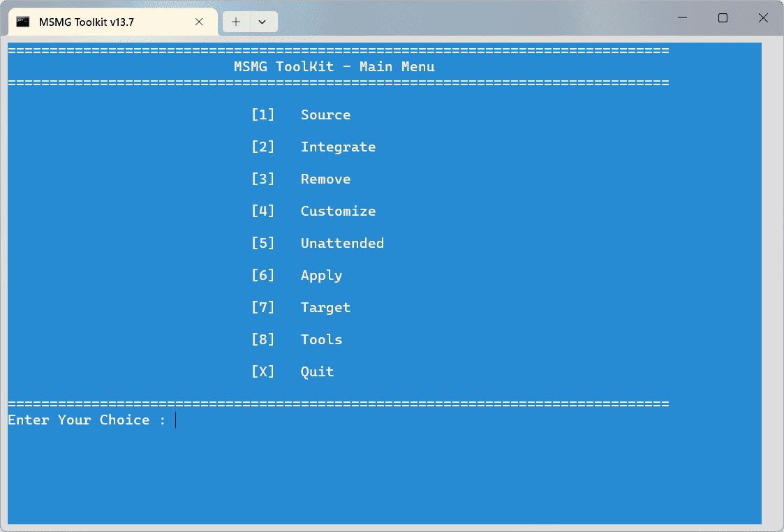Close the terminal window

click(763, 18)
